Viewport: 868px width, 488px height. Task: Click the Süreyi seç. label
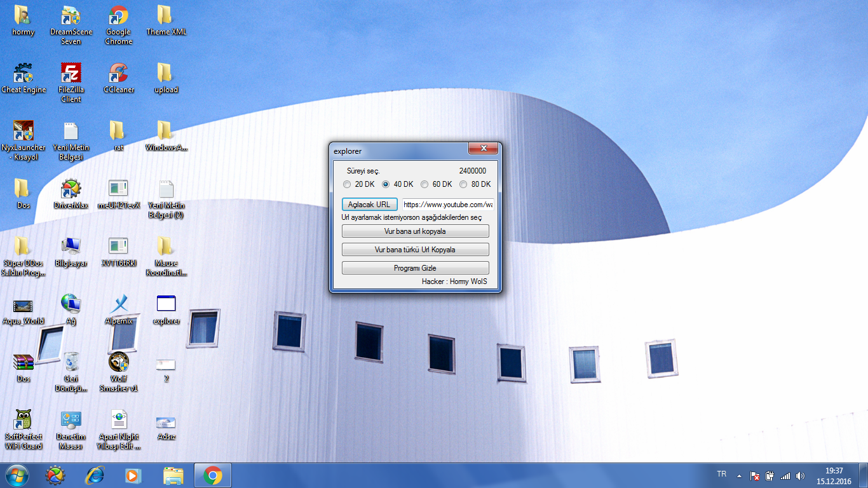coord(363,171)
